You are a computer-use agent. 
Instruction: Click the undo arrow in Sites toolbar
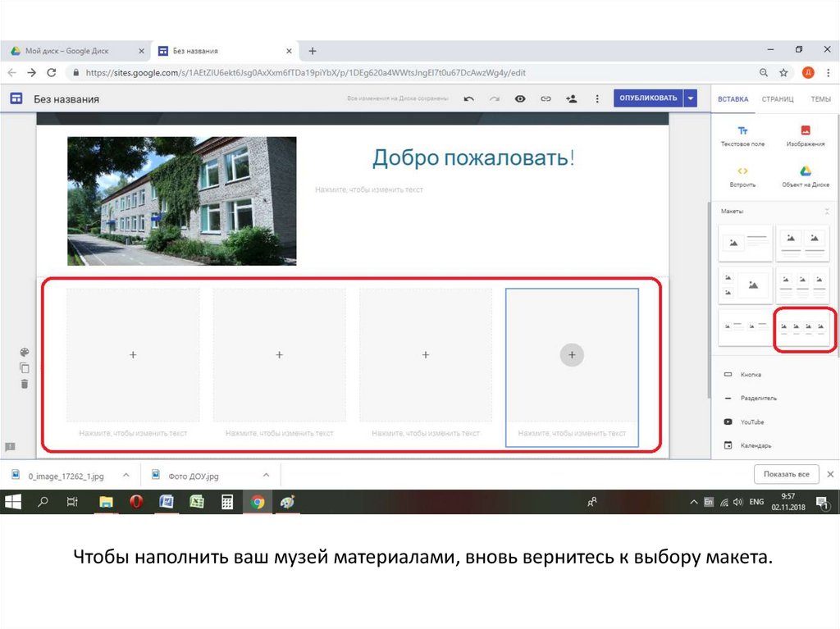click(468, 98)
